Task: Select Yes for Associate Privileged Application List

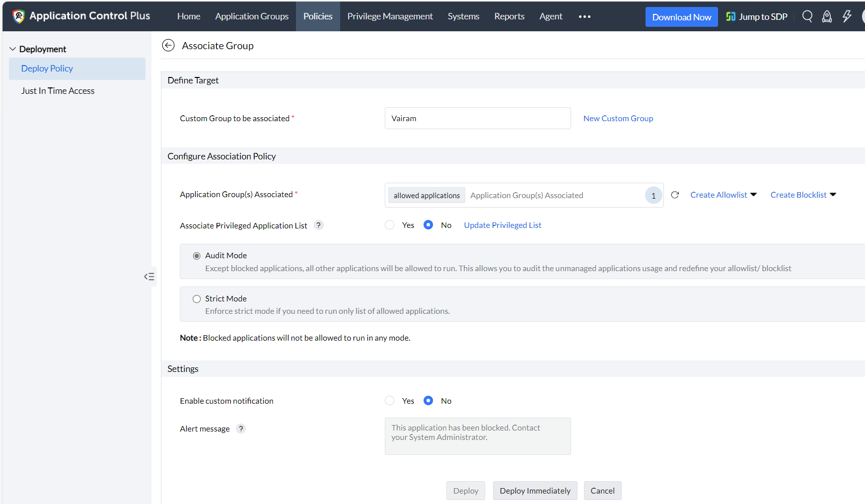Action: point(390,225)
